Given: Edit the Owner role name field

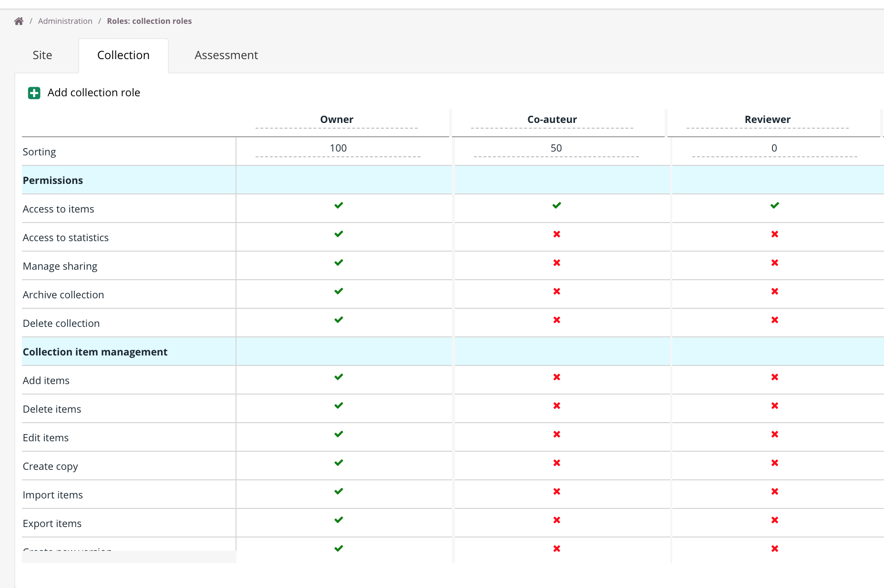Looking at the screenshot, I should point(337,120).
